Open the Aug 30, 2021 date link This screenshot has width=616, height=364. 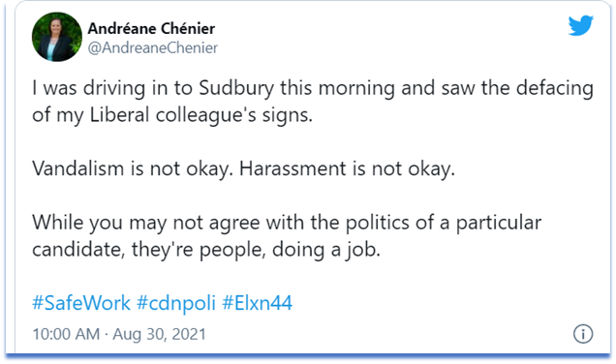(x=160, y=335)
